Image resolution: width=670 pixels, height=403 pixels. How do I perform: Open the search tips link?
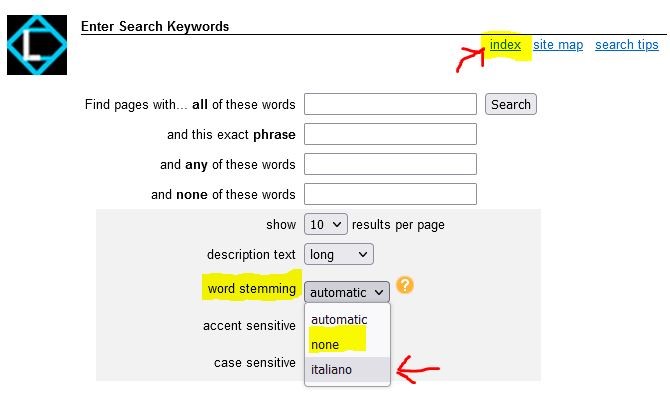pyautogui.click(x=627, y=45)
